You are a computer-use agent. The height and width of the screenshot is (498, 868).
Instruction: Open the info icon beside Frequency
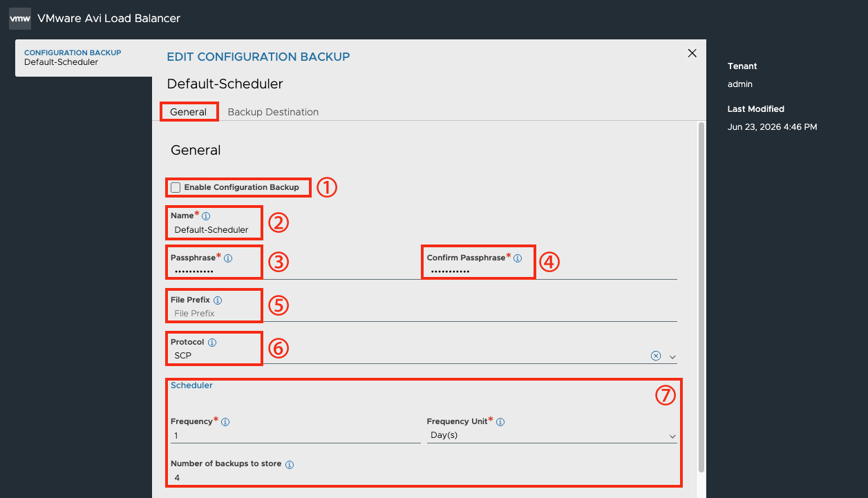pyautogui.click(x=225, y=422)
